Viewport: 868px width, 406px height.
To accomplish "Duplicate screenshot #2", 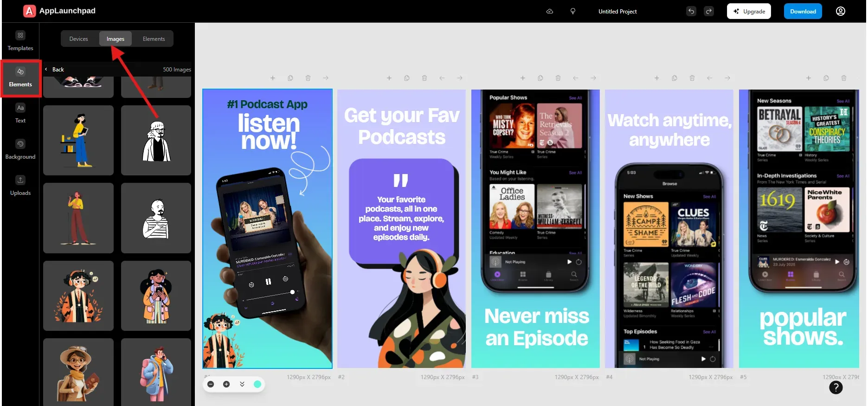I will [x=407, y=78].
